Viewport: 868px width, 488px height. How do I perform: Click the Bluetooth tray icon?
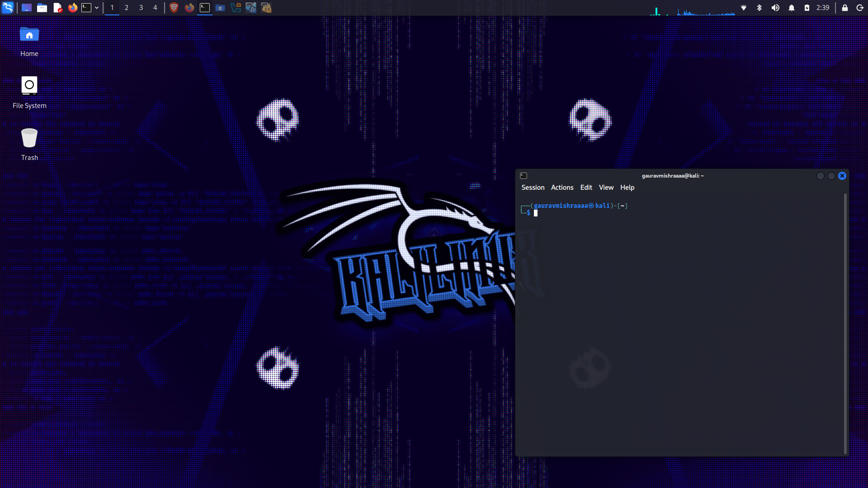759,8
